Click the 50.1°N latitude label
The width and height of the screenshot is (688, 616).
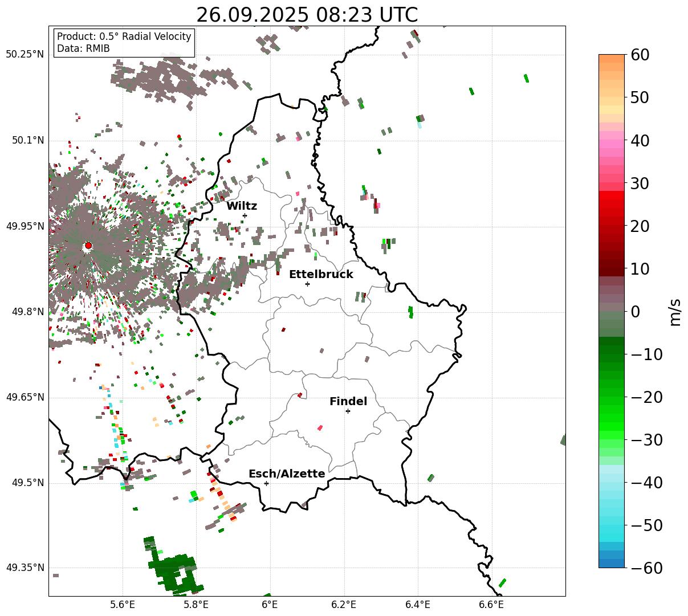tap(27, 140)
